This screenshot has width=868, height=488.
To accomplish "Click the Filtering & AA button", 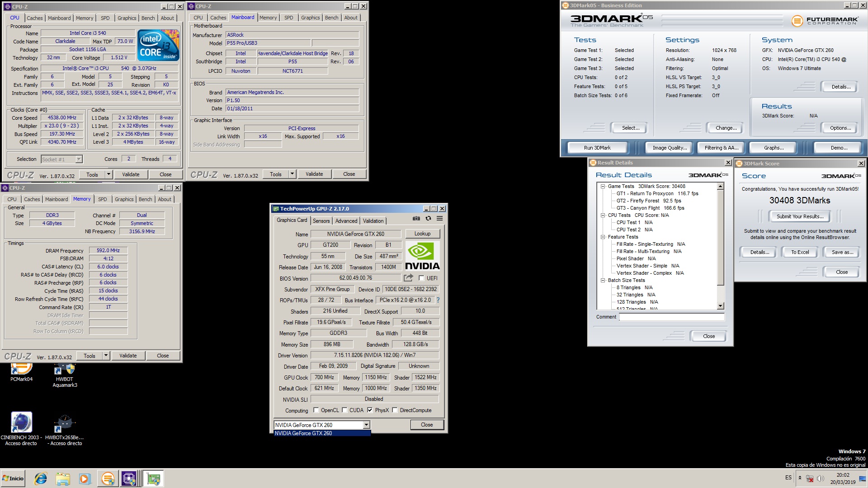I will coord(721,148).
